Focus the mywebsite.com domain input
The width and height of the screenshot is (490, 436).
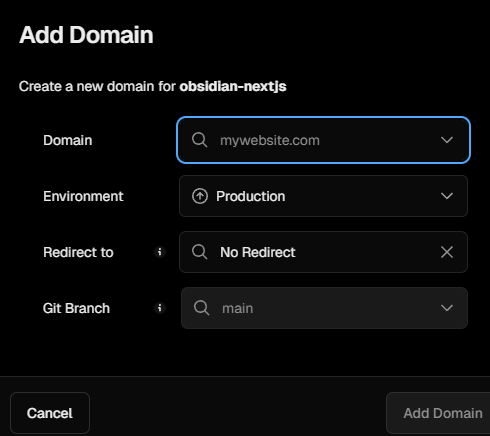(323, 140)
